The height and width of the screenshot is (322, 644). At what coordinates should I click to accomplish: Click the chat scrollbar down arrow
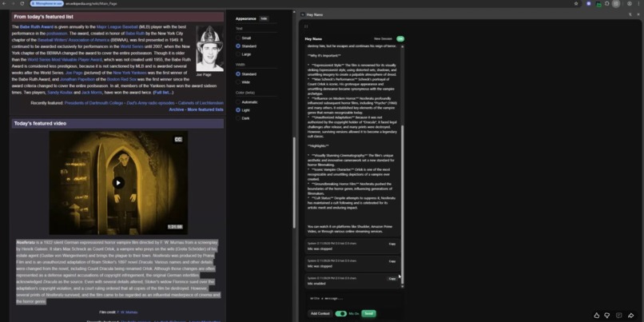(x=402, y=286)
